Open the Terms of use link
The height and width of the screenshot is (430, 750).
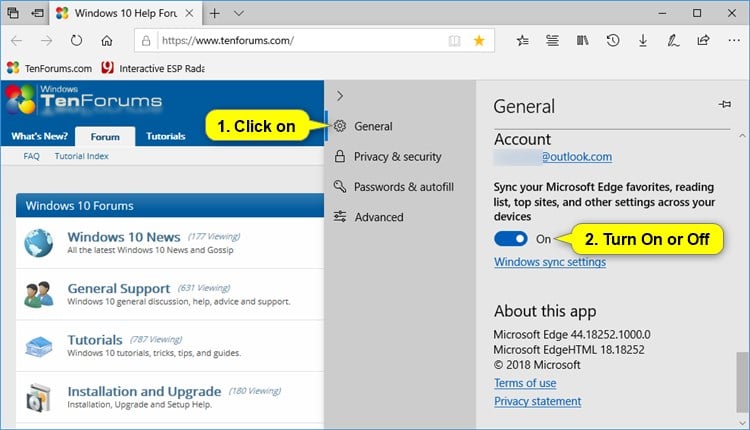[x=525, y=383]
